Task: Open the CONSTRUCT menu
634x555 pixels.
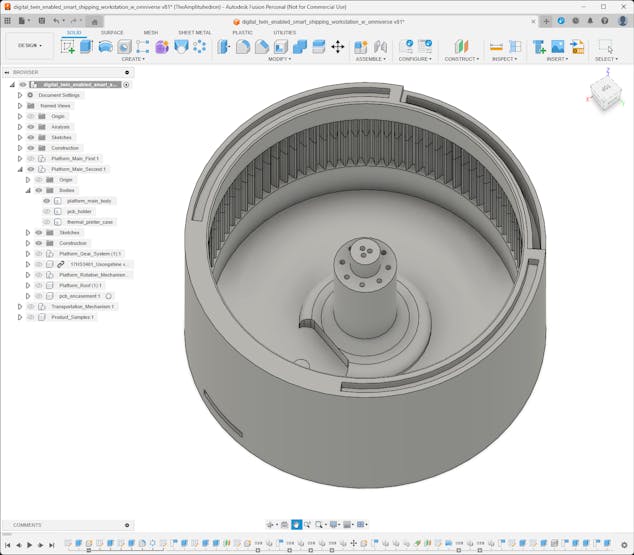Action: pyautogui.click(x=461, y=59)
